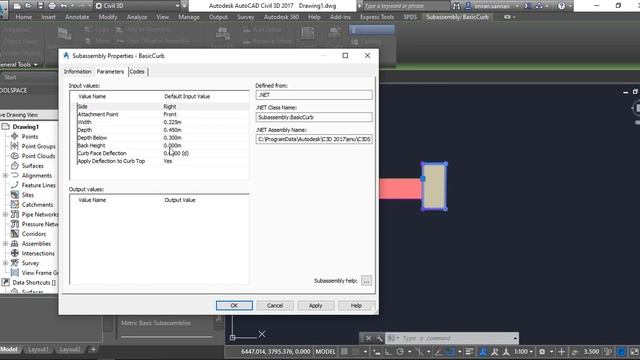The image size is (640, 360).
Task: Open the 1:100 annotation scale dropdown
Action: (523, 351)
